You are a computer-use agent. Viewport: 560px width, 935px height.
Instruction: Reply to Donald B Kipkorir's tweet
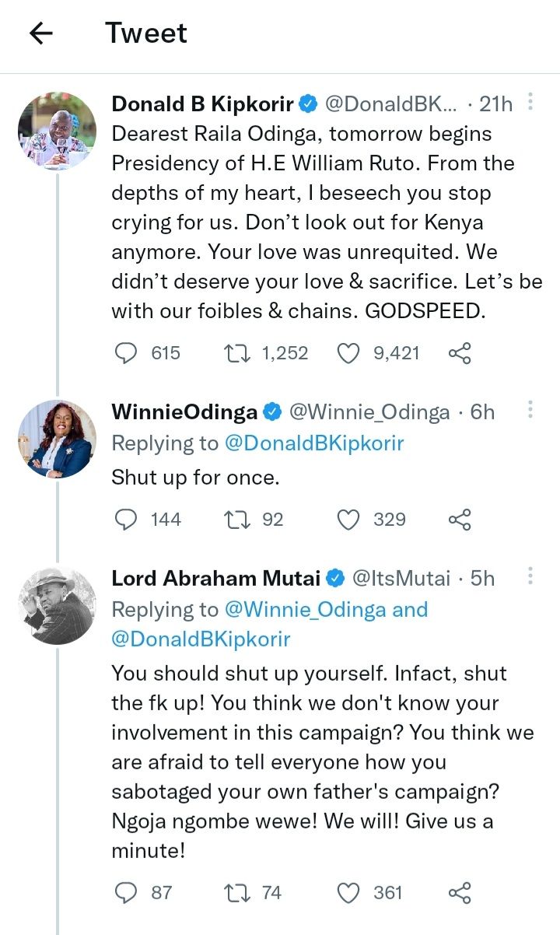pyautogui.click(x=126, y=353)
